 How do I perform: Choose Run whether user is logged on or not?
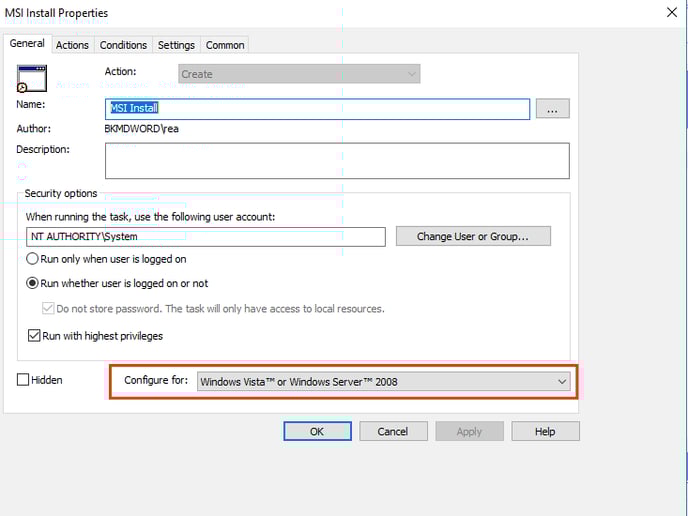33,283
